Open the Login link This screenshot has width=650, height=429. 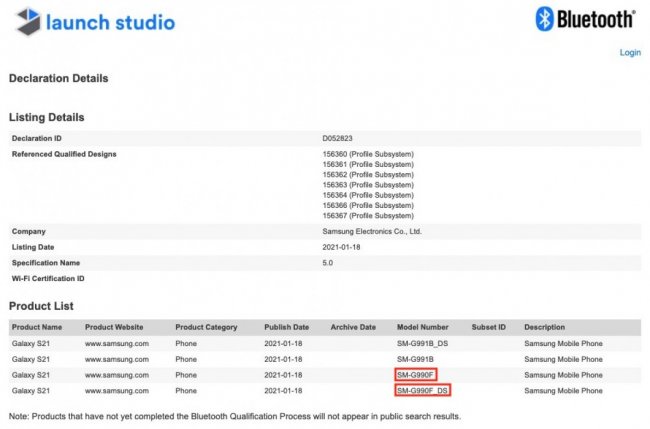pos(630,53)
